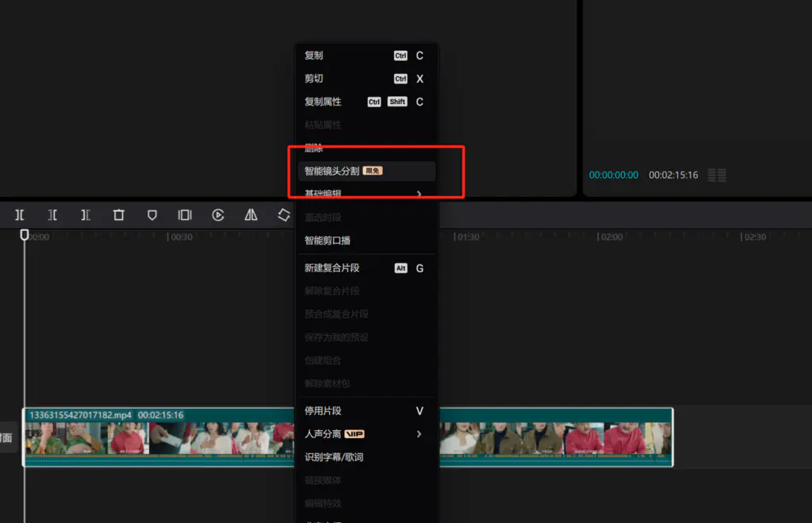Click the Split clip tool icon
Image resolution: width=812 pixels, height=523 pixels.
click(20, 215)
